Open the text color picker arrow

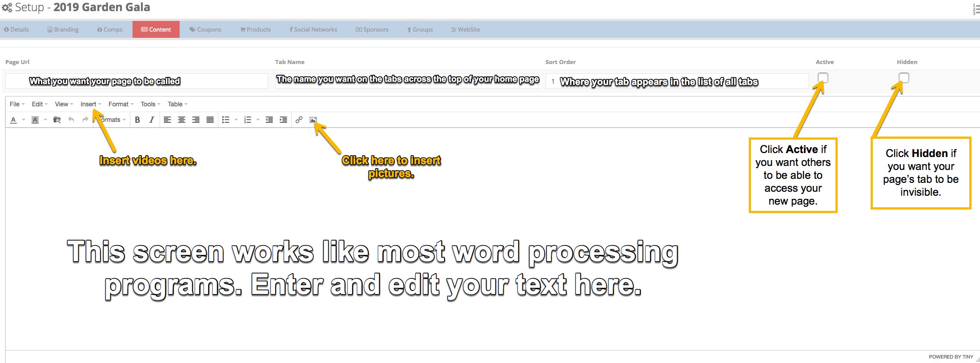click(24, 120)
